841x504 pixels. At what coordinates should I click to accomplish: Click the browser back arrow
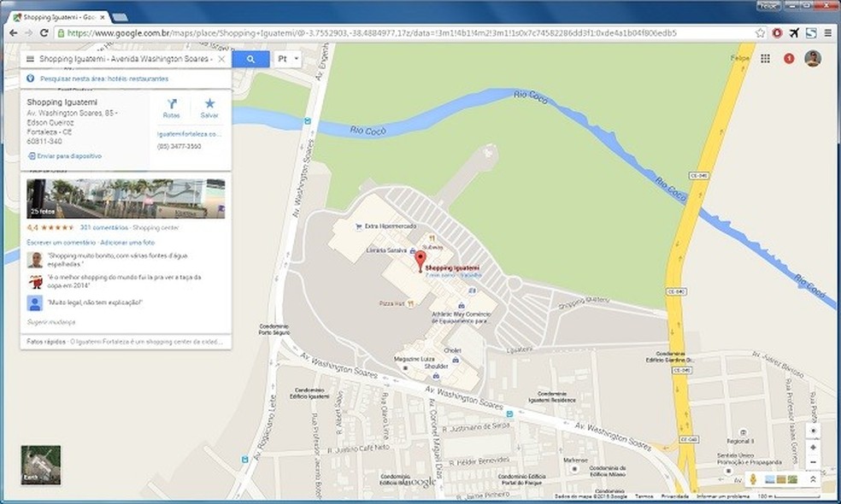(14, 32)
